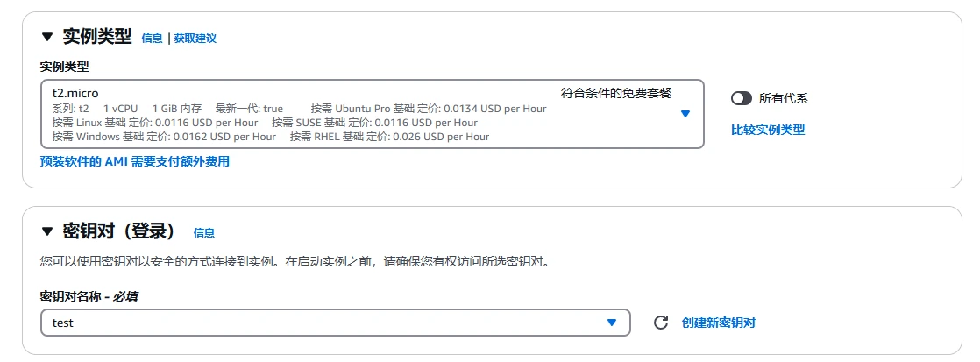Refresh the key pair list
The image size is (980, 362).
click(661, 323)
